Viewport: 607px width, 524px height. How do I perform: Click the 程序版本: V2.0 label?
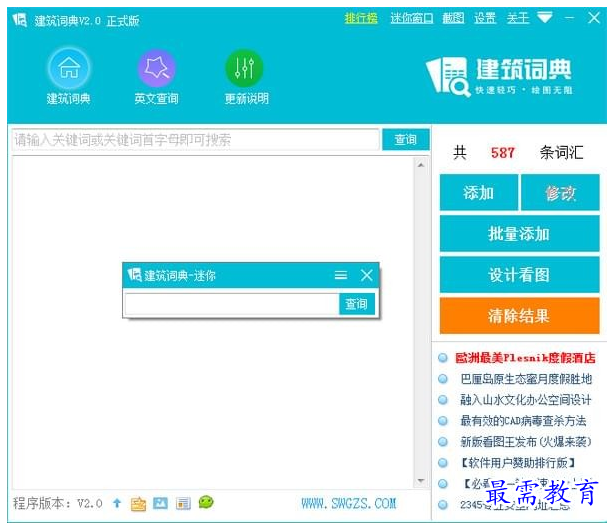[x=58, y=503]
